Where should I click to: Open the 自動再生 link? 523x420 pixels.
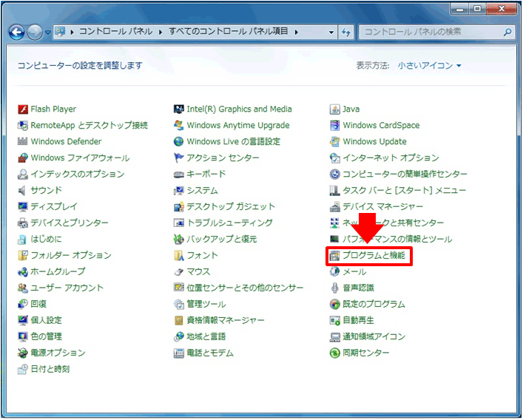(358, 321)
